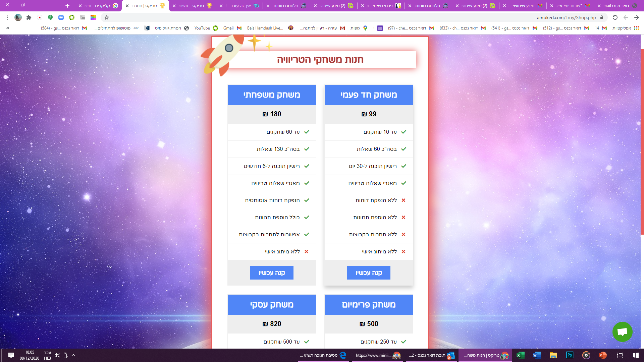Image resolution: width=644 pixels, height=362 pixels.
Task: Open the green chat bubble widget
Action: (622, 332)
